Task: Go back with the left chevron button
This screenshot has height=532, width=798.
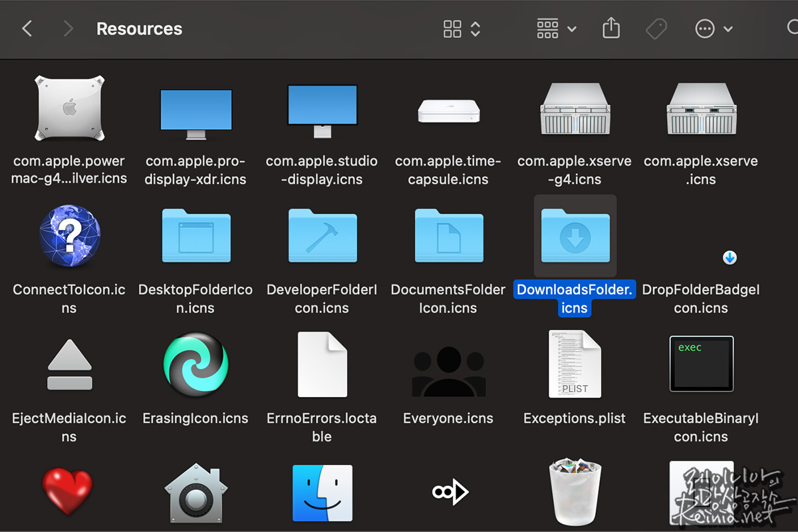Action: click(27, 29)
